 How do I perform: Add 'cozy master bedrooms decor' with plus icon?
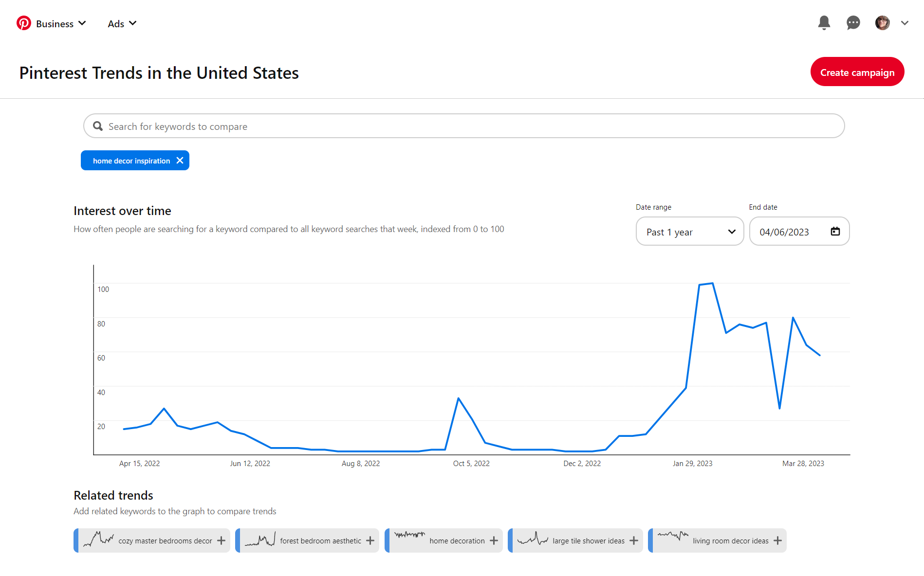coord(222,540)
